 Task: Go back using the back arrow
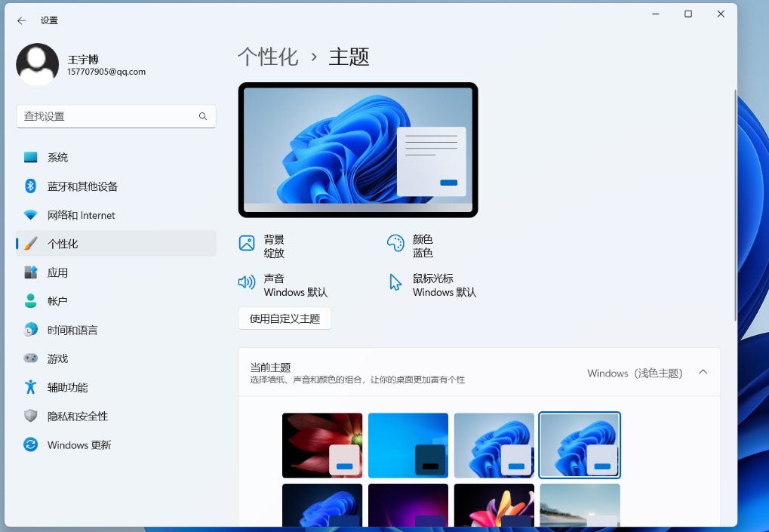pos(21,20)
